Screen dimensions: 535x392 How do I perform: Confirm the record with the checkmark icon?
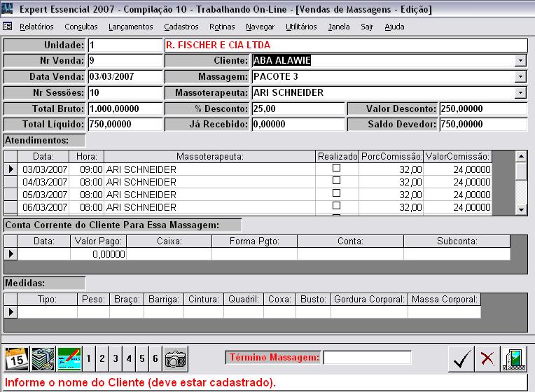pyautogui.click(x=460, y=359)
